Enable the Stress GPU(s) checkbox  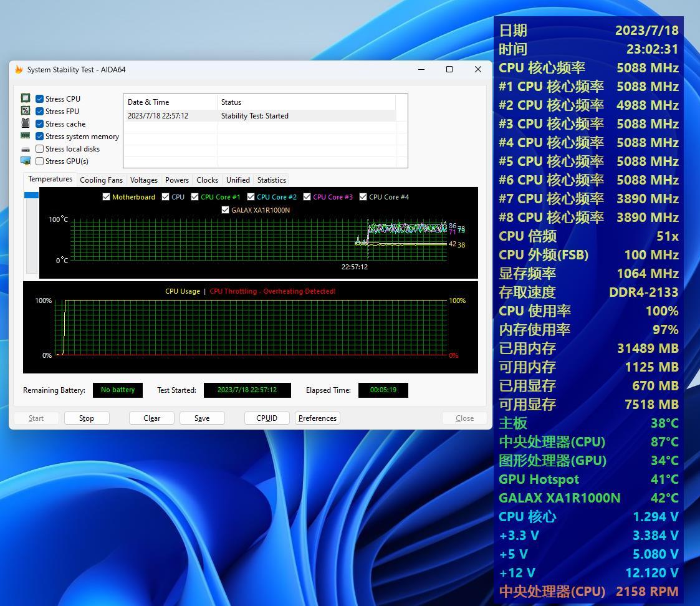[x=40, y=161]
